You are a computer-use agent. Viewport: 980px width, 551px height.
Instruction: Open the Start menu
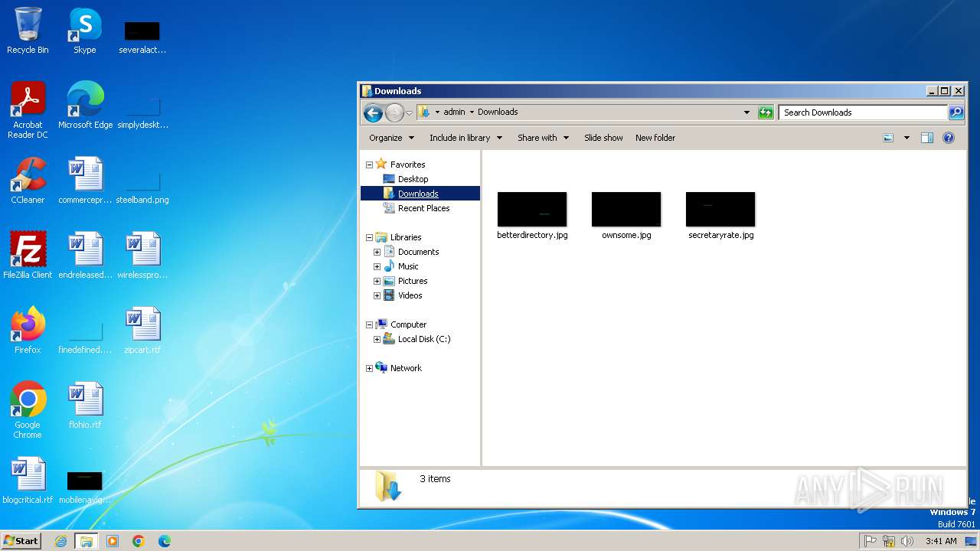(21, 541)
